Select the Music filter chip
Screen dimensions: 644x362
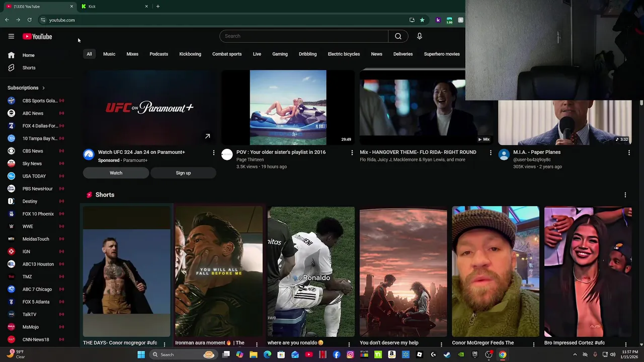point(109,54)
